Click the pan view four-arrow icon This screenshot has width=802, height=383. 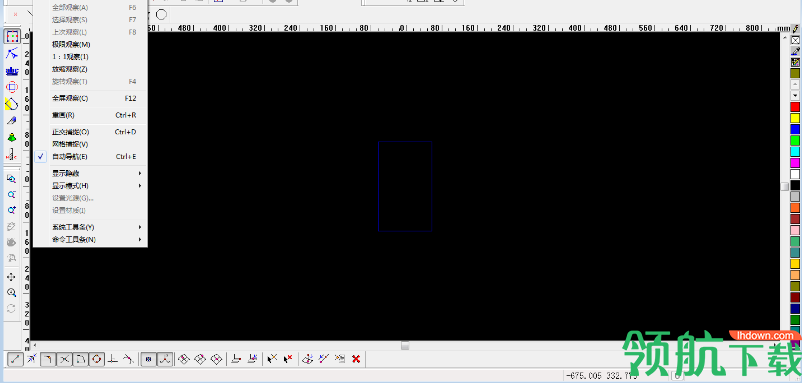tap(11, 277)
